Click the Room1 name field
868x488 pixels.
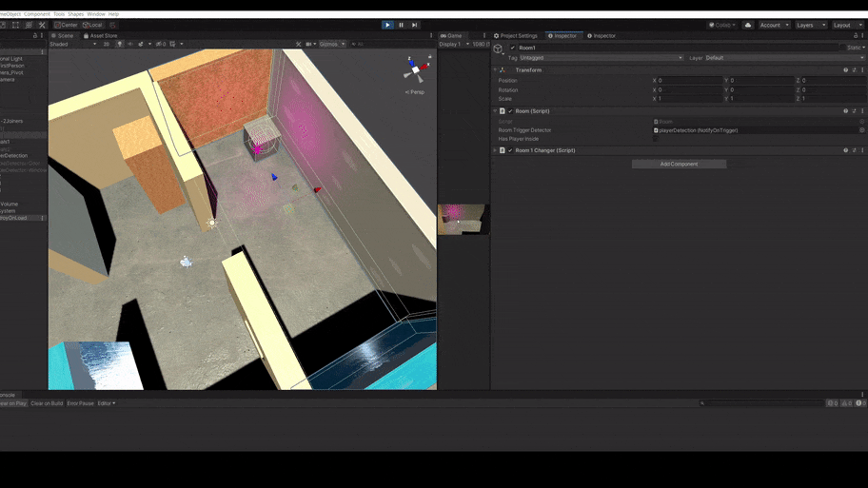[x=678, y=48]
